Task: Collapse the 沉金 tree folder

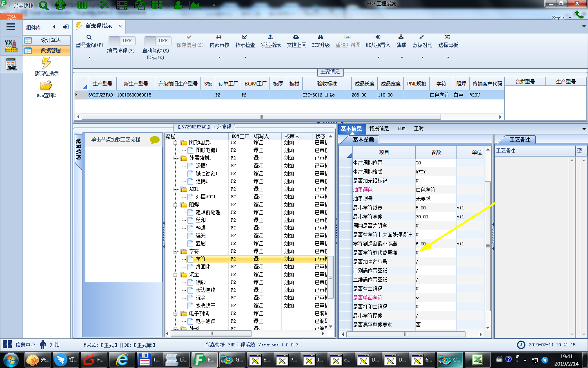Action: (175, 274)
